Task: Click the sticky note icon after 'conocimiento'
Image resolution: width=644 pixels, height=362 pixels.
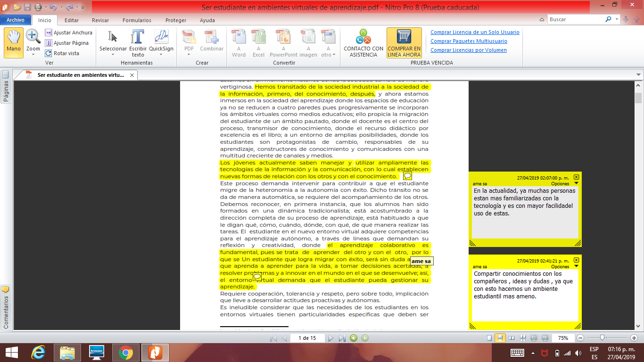Action: pyautogui.click(x=408, y=176)
